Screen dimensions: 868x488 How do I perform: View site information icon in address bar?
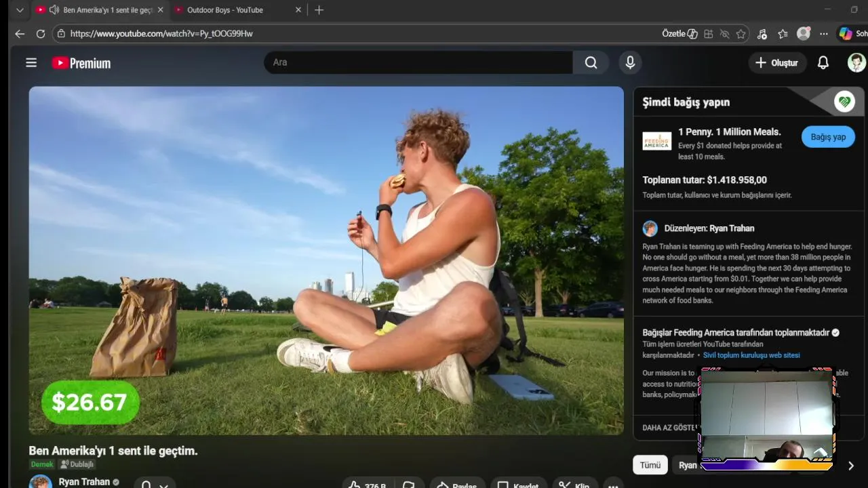click(61, 33)
